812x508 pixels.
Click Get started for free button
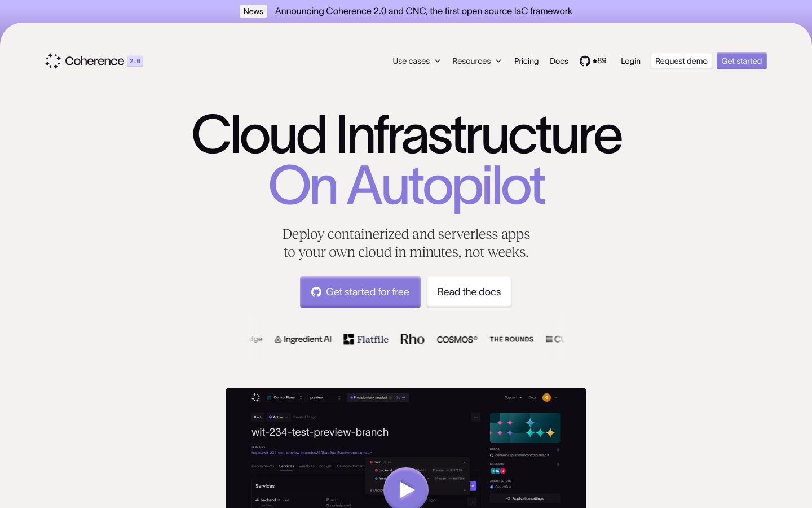point(360,292)
